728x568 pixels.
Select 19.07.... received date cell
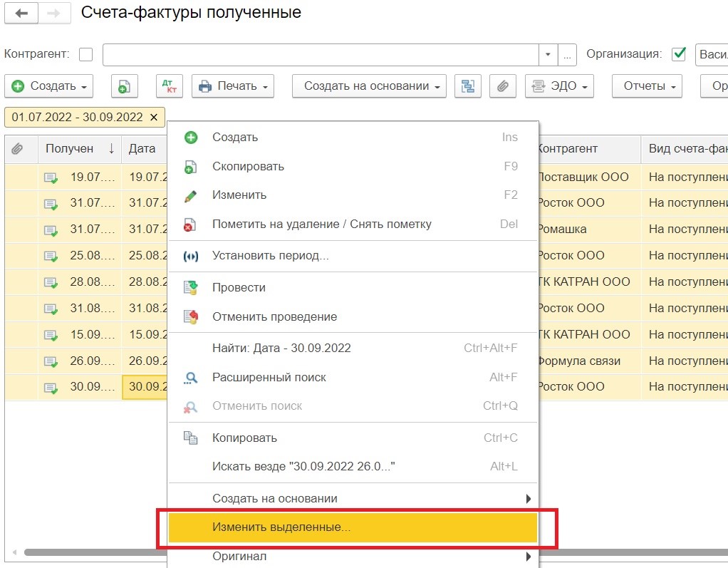tap(79, 177)
